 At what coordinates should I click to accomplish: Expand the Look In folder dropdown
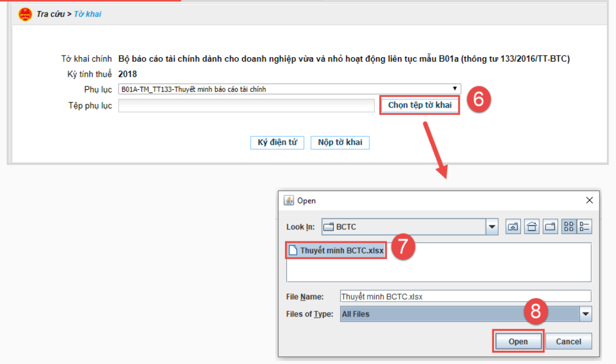click(492, 227)
